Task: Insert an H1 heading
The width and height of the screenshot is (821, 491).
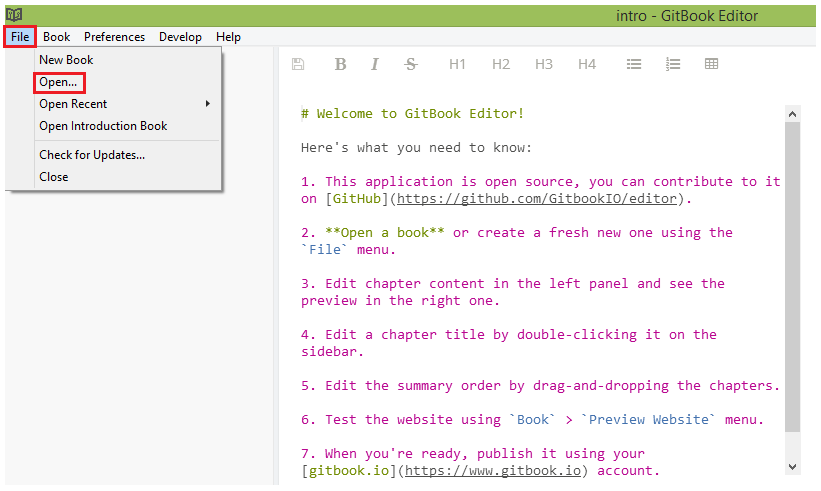Action: coord(457,64)
